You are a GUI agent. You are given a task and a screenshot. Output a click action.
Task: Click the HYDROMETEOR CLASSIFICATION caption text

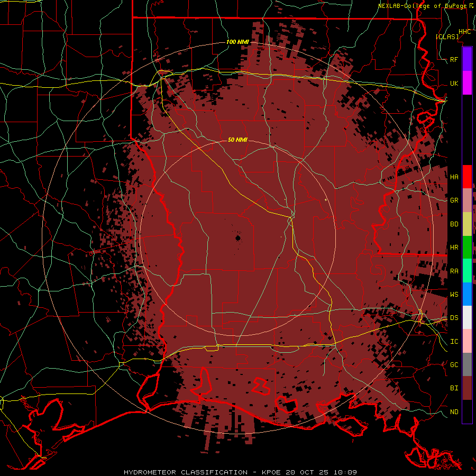coord(186,472)
